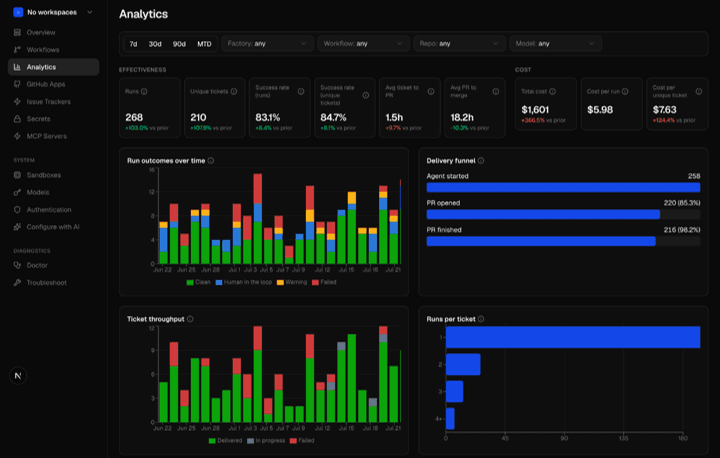Click the MCP Servers icon
Screen dimensions: 720x458
tap(17, 136)
